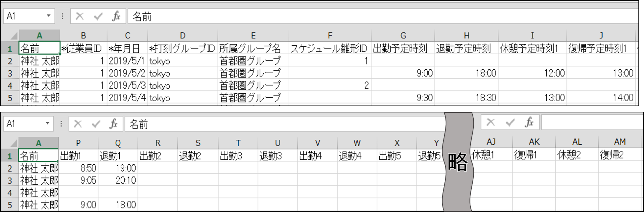Viewport: 644px width, 212px height.
Task: Click the 休憩予定時刻1 header cell
Action: (x=533, y=48)
